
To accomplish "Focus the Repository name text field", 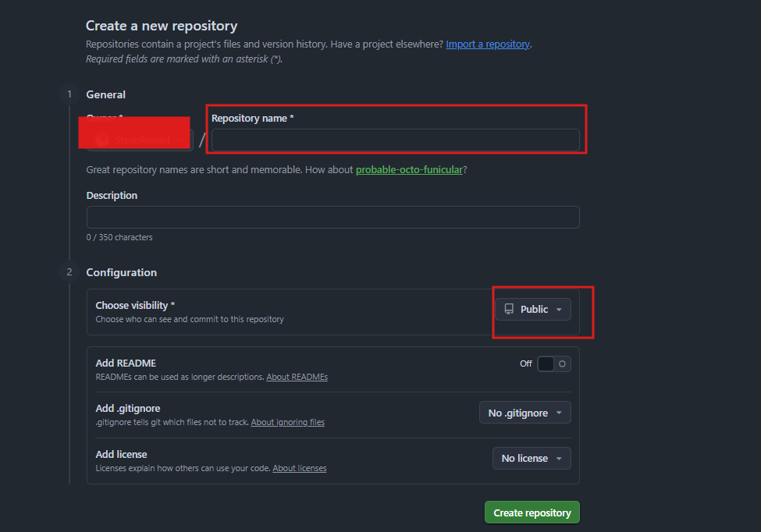I will (395, 140).
